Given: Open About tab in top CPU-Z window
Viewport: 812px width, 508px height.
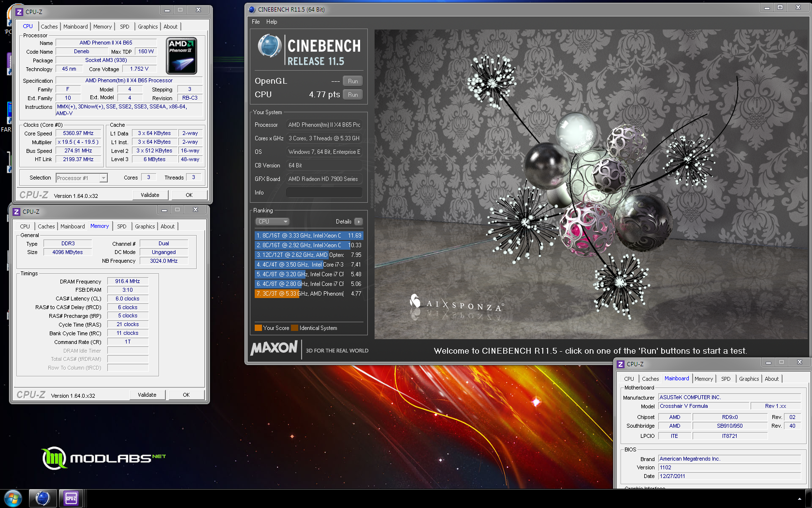Looking at the screenshot, I should (x=171, y=27).
